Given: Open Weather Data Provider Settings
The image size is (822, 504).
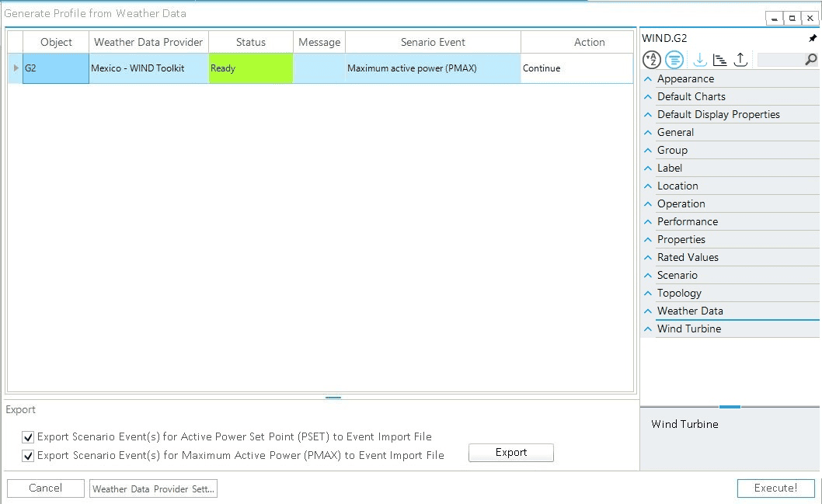Looking at the screenshot, I should 153,489.
